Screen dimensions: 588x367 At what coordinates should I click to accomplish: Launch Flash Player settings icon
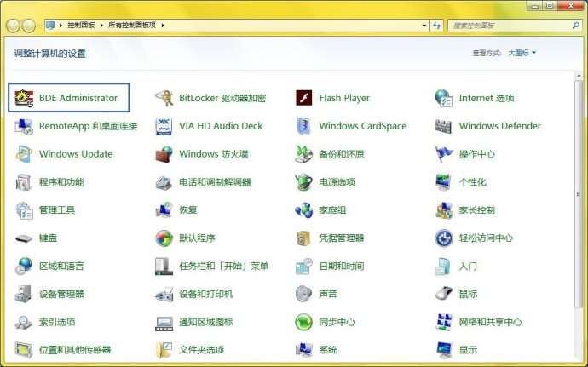[304, 98]
